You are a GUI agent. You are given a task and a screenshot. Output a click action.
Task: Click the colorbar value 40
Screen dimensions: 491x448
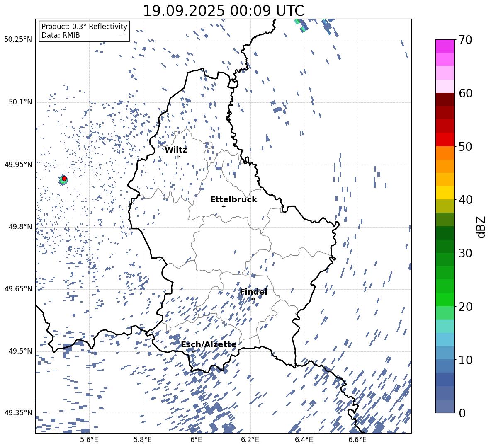point(465,200)
